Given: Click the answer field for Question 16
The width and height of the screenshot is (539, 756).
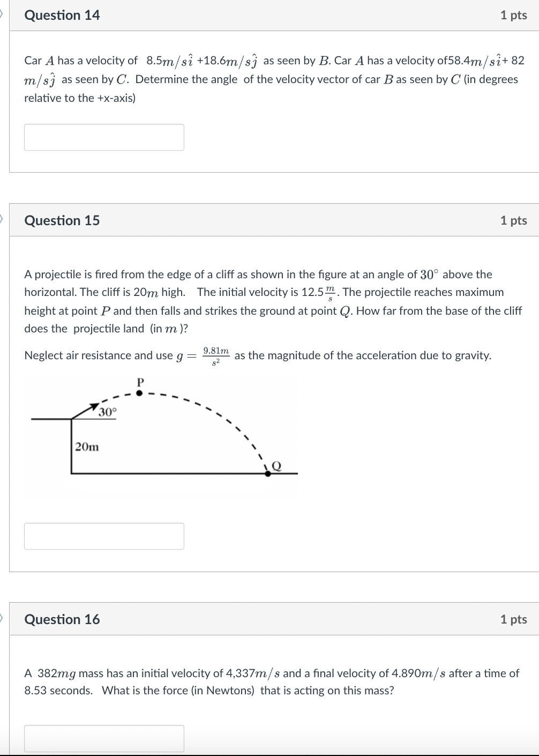Looking at the screenshot, I should click(104, 738).
